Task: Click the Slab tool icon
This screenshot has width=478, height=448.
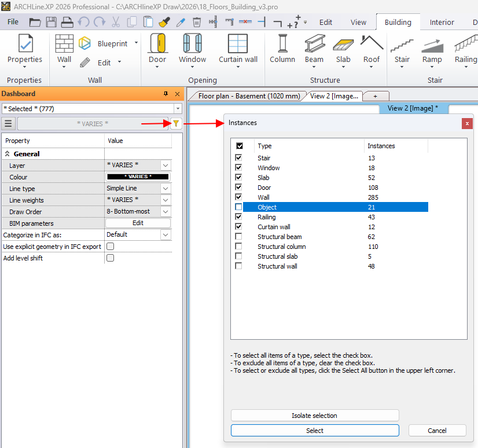Action: coord(343,45)
